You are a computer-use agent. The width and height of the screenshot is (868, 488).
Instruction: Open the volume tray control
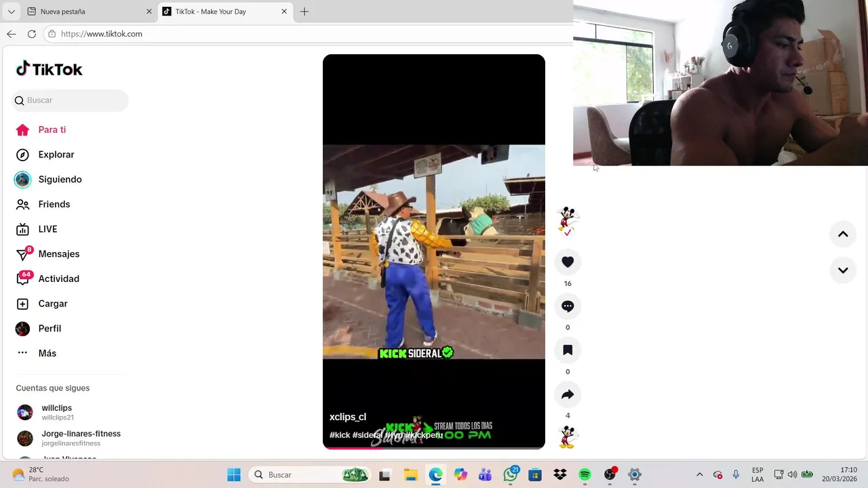[792, 474]
